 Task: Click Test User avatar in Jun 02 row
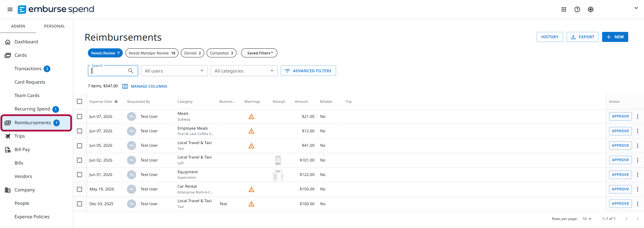click(x=131, y=160)
